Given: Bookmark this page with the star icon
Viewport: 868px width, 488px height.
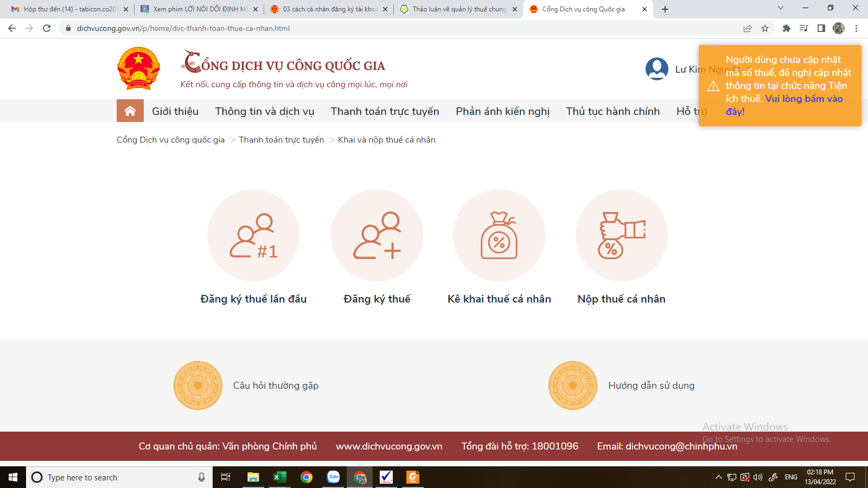Looking at the screenshot, I should (x=765, y=28).
